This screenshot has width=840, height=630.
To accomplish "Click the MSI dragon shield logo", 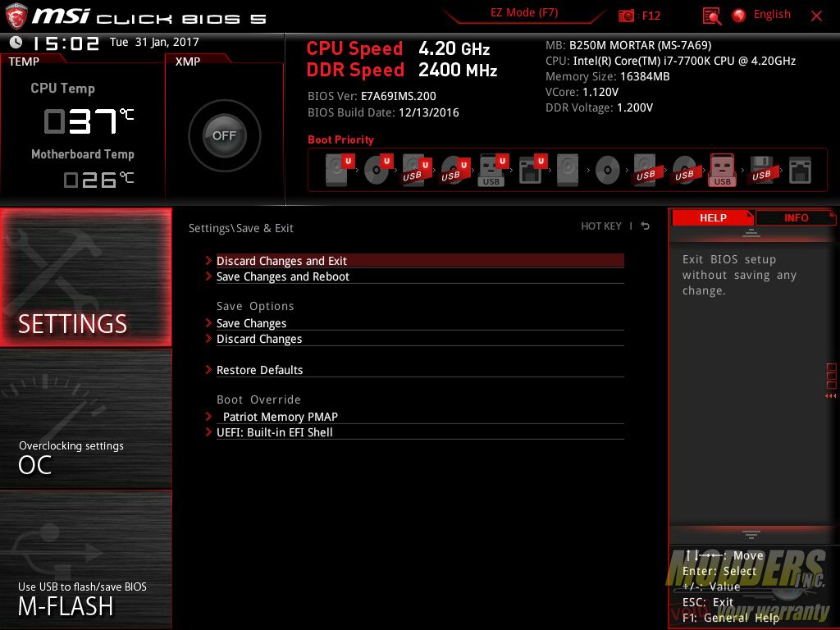I will 16,16.
